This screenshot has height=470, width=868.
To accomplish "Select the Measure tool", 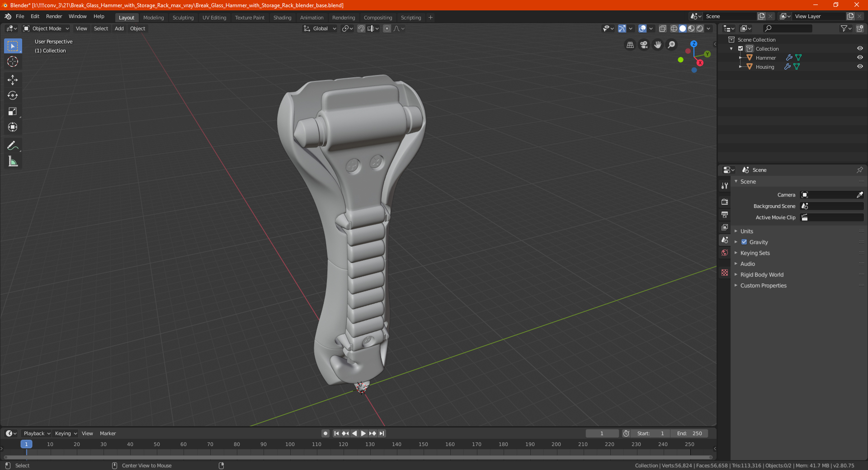I will (x=13, y=161).
